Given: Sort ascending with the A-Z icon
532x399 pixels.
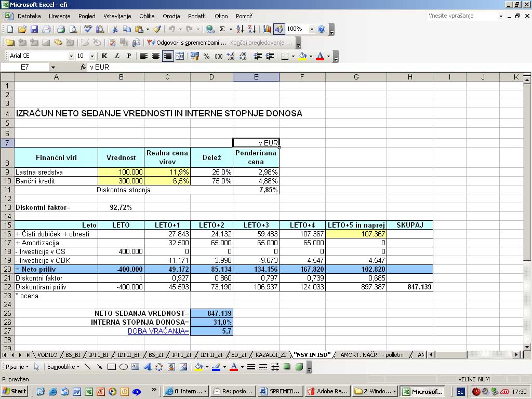Looking at the screenshot, I should (x=240, y=30).
